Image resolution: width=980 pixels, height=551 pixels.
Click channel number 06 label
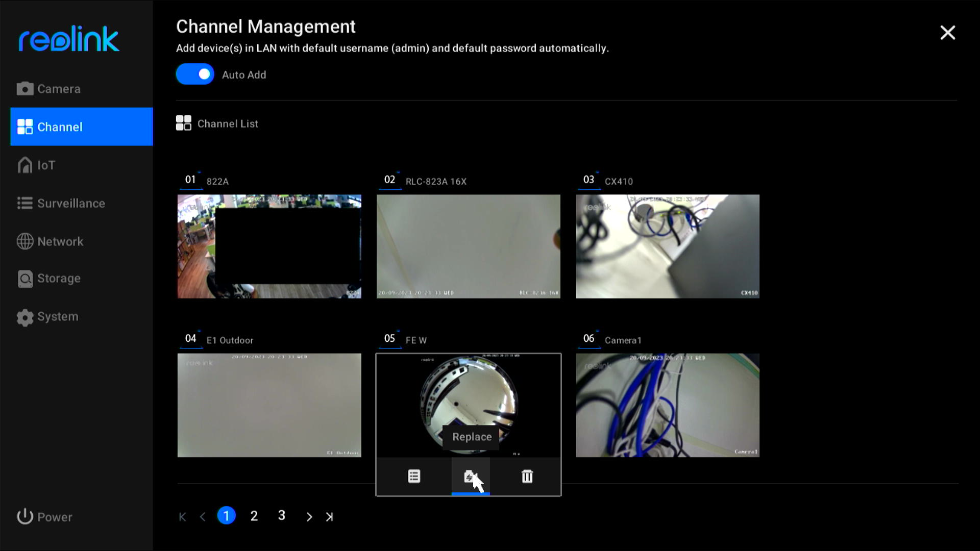click(x=589, y=338)
